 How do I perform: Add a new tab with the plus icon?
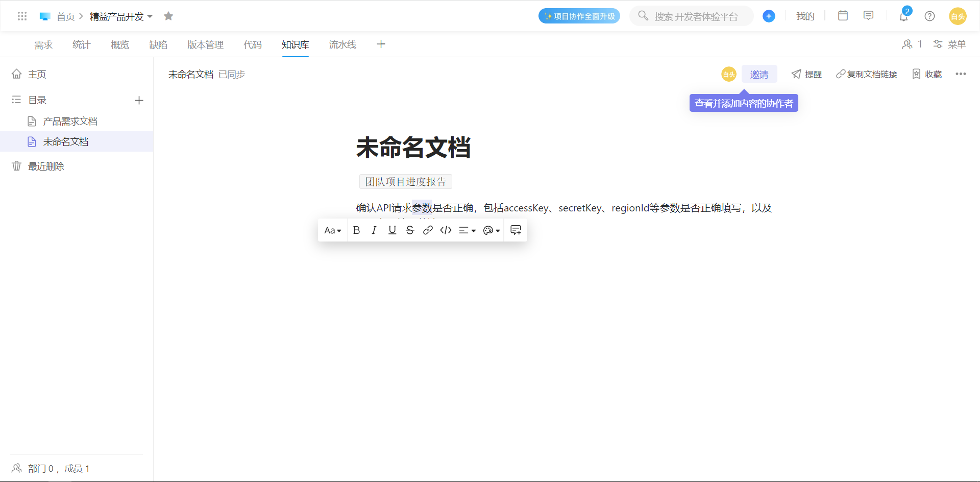381,44
